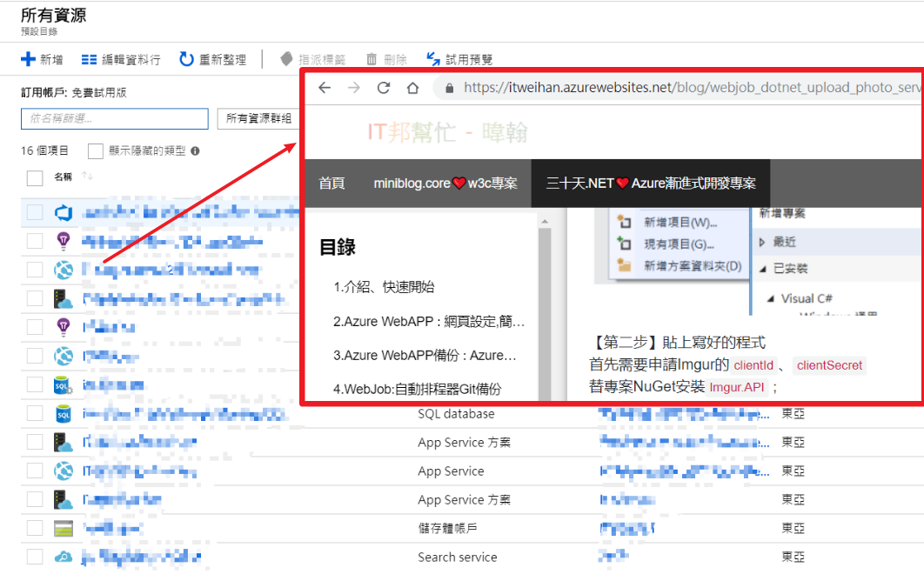924x581 pixels.
Task: Click the 東亞 cell in Search service row
Action: (793, 557)
